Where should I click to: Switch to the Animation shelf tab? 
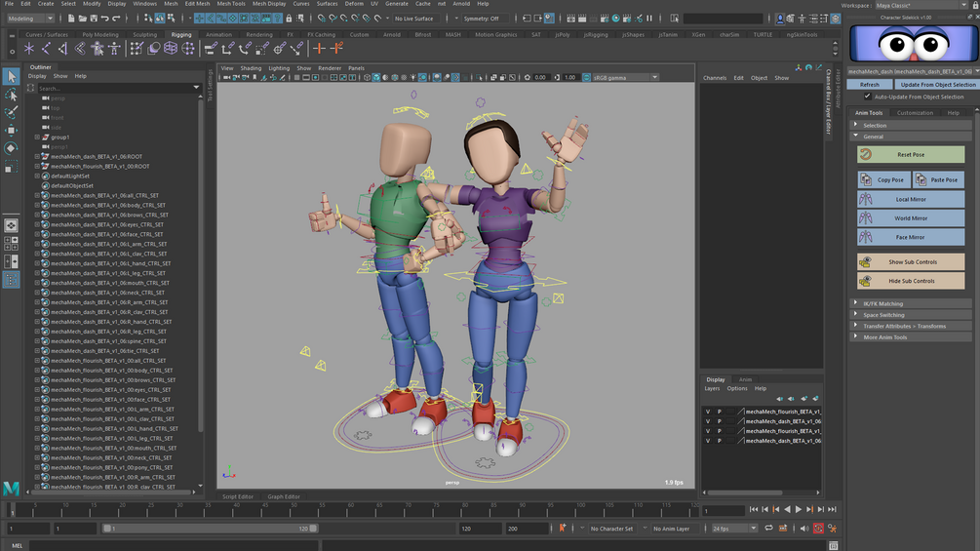(219, 34)
